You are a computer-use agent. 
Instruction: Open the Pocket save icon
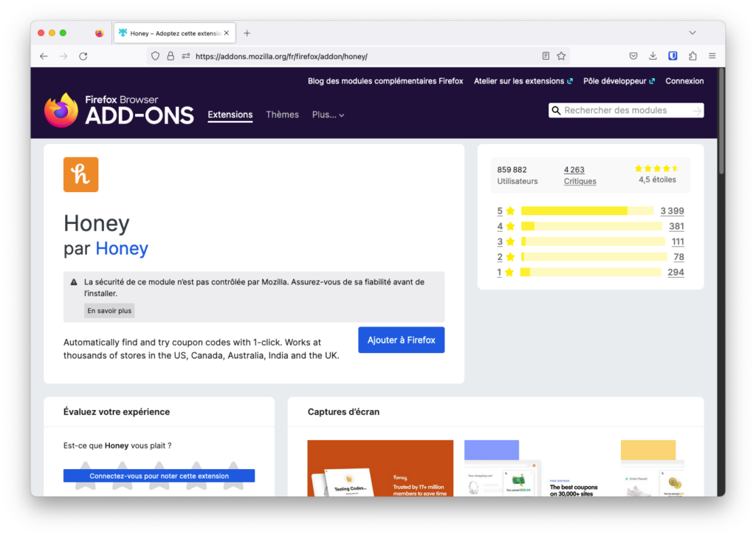pyautogui.click(x=633, y=56)
